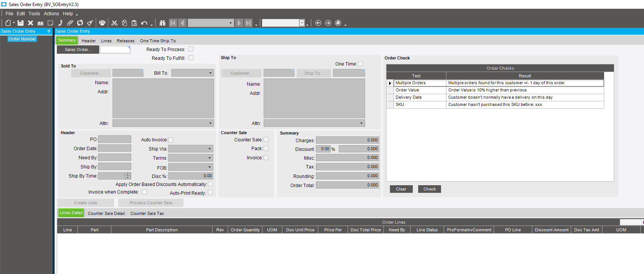Viewport: 644px width, 274px height.
Task: Open the File menu
Action: (x=10, y=13)
